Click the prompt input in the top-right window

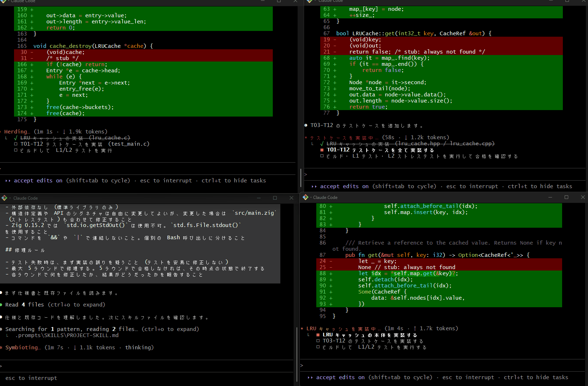click(x=446, y=174)
